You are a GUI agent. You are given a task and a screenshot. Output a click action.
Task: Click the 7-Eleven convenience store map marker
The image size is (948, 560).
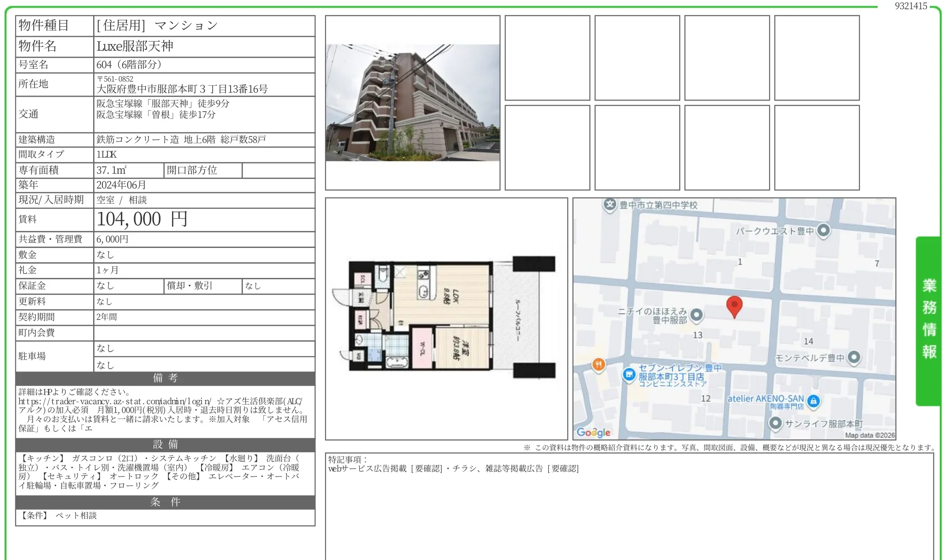pyautogui.click(x=629, y=375)
